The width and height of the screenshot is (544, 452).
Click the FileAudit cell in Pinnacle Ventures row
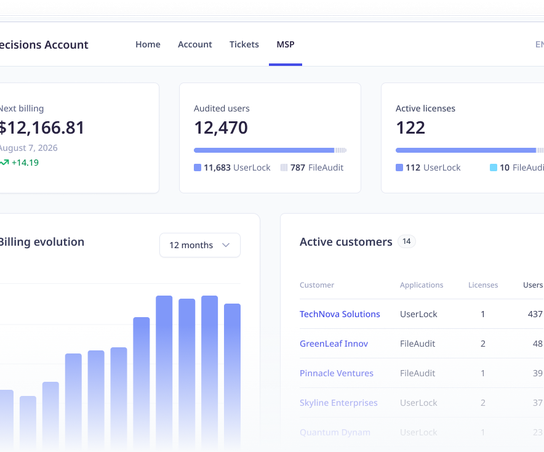[417, 373]
